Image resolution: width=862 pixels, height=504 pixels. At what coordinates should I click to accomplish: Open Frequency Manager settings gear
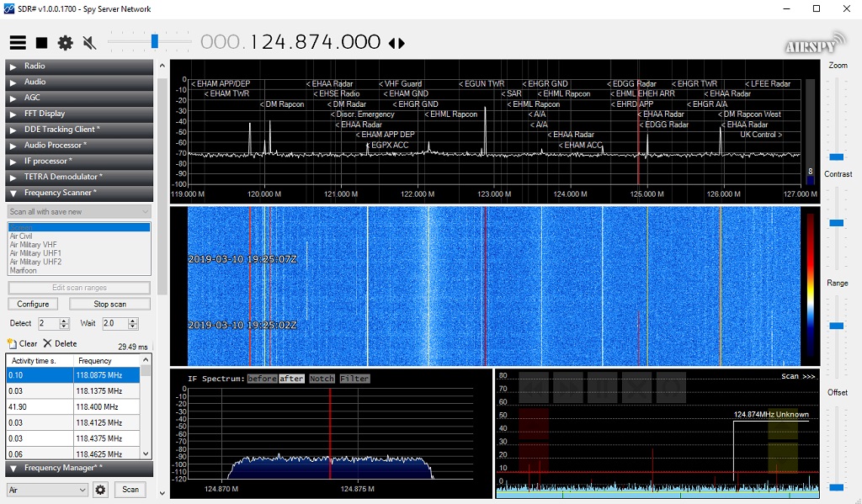[x=100, y=490]
